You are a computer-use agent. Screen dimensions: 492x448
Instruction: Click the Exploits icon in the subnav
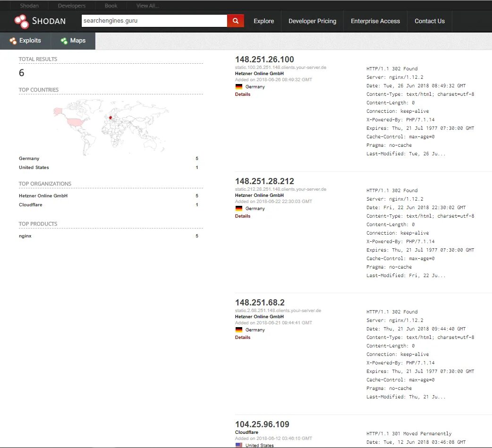click(13, 41)
